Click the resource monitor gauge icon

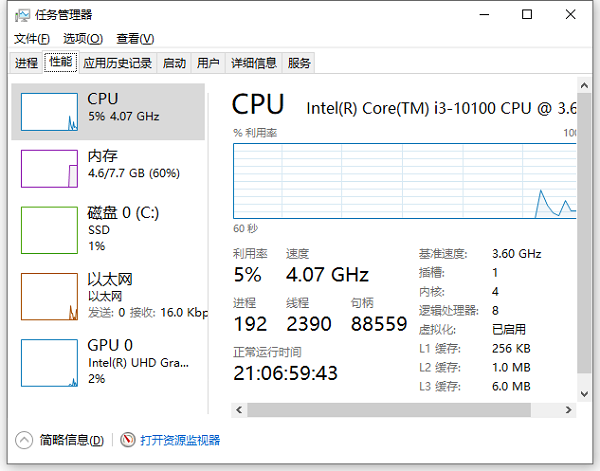coord(127,440)
